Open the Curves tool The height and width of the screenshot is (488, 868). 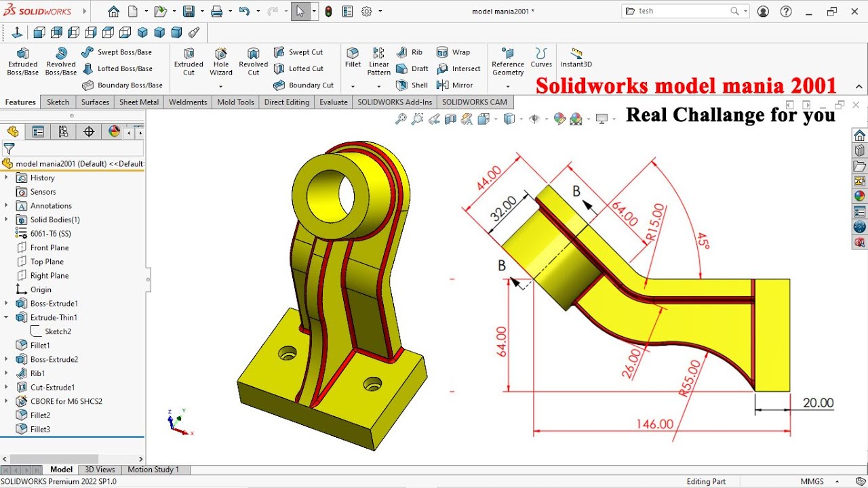(x=541, y=58)
